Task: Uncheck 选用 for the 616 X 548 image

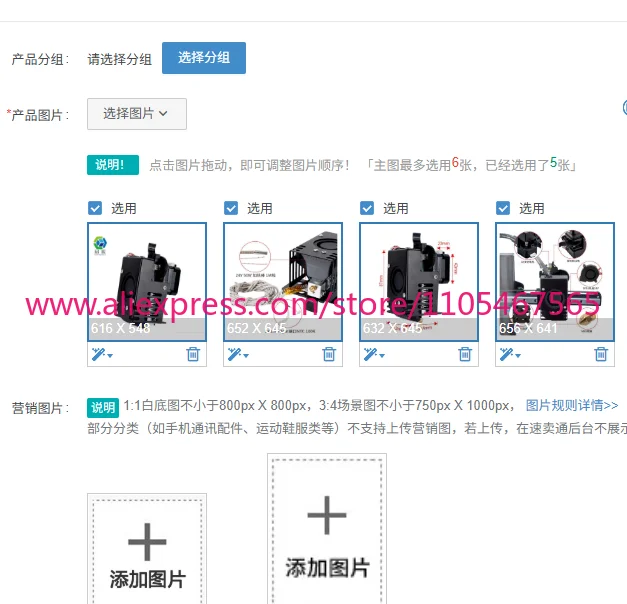Action: 95,208
